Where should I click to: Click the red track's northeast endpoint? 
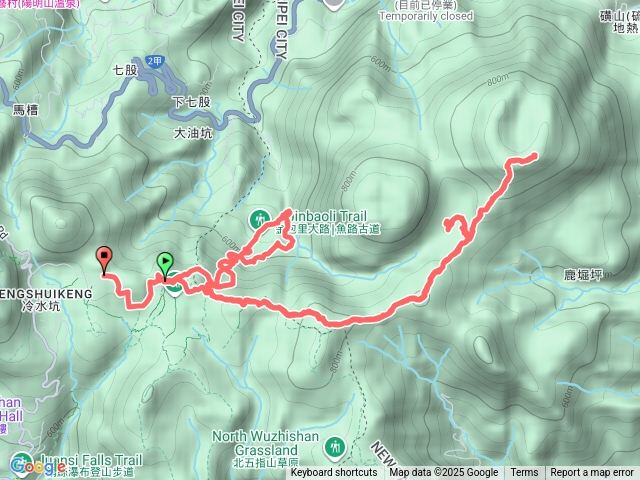pos(535,155)
